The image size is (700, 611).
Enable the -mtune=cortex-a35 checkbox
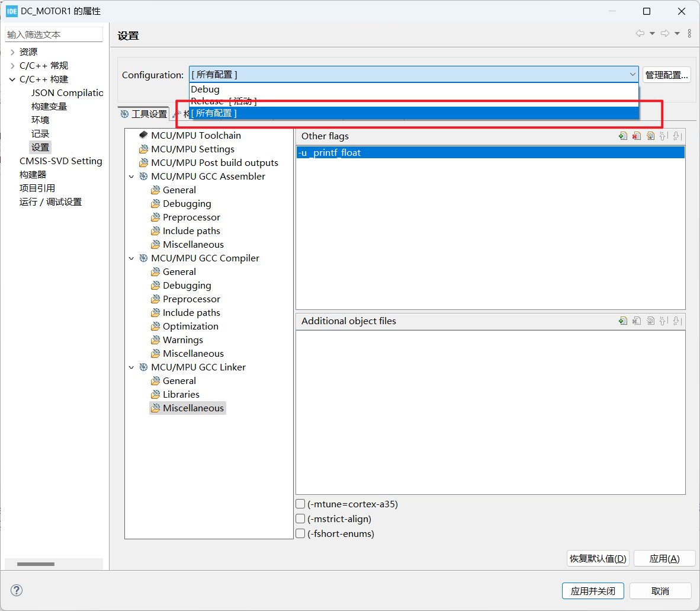coord(300,504)
